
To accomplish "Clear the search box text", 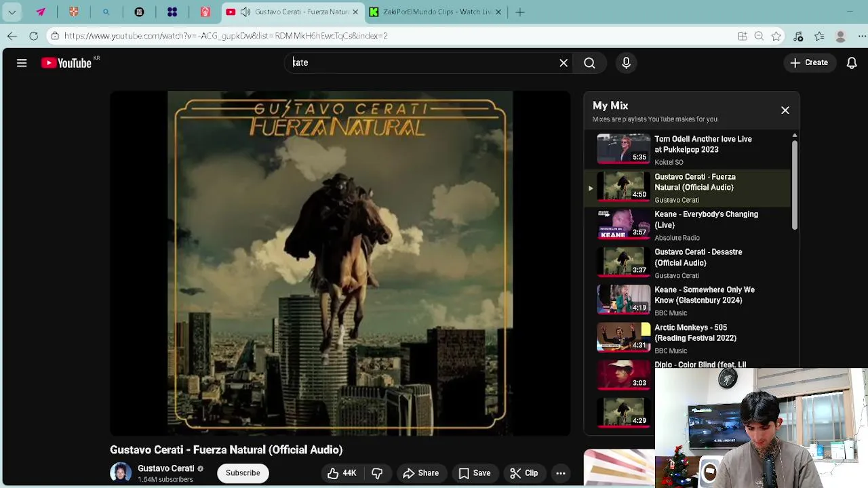I will tap(564, 63).
